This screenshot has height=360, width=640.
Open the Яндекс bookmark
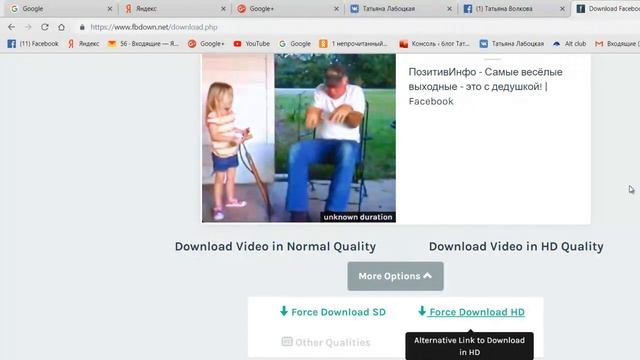[x=84, y=44]
